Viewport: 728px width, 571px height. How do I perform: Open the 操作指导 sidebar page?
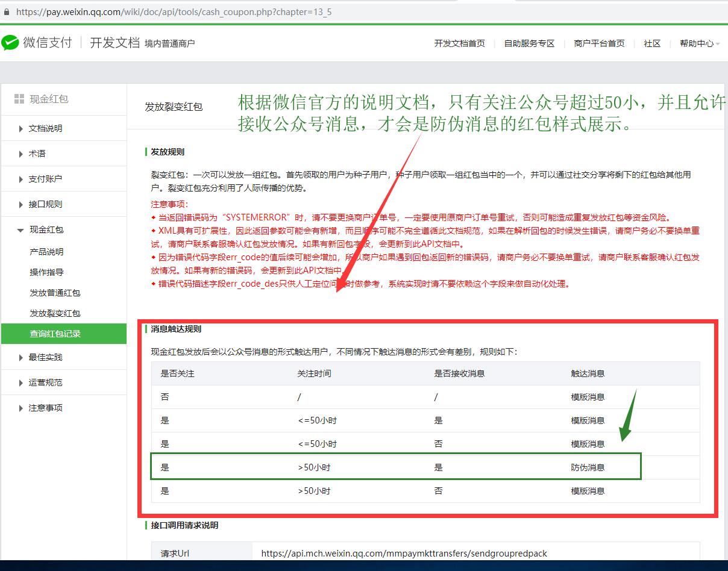[46, 272]
